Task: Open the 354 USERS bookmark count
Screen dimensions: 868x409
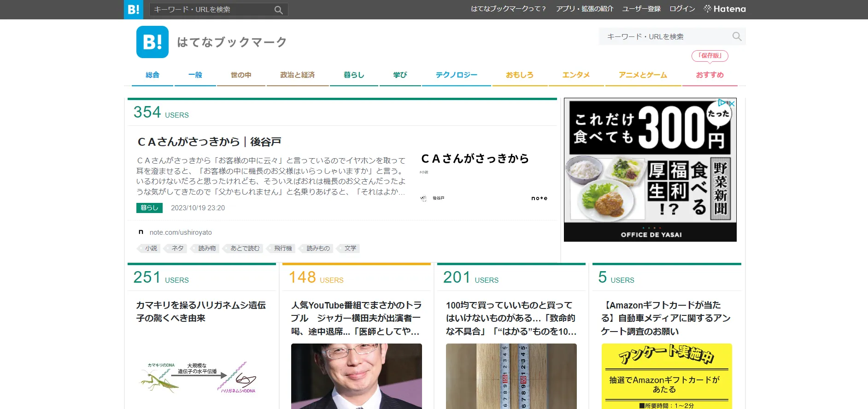Action: click(x=161, y=112)
